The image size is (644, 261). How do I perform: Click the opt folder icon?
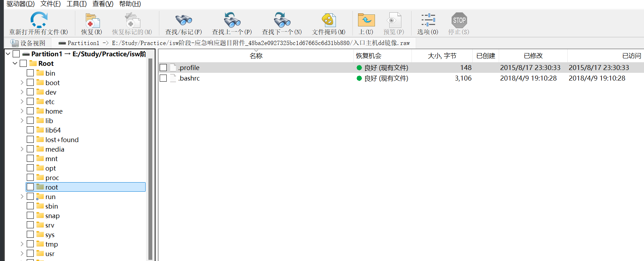coord(40,168)
